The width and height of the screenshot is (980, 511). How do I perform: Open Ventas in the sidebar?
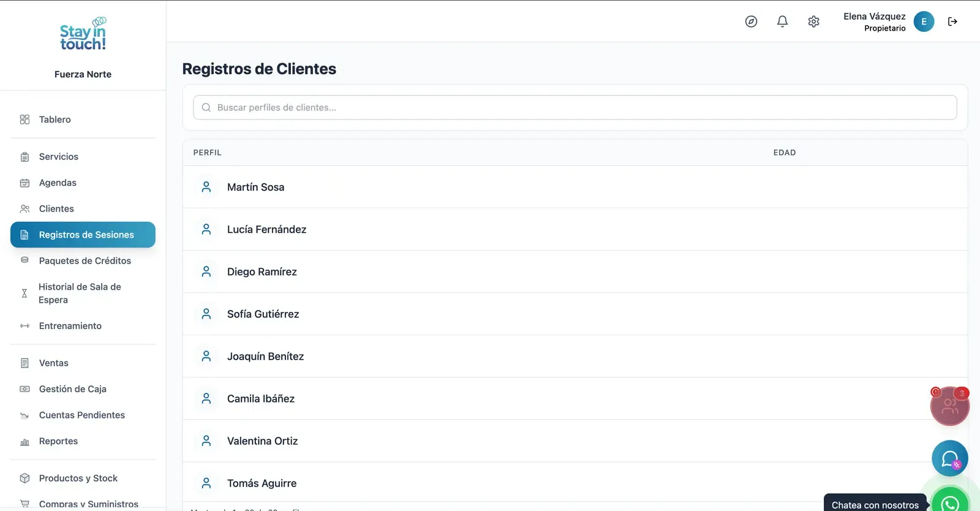click(83, 363)
